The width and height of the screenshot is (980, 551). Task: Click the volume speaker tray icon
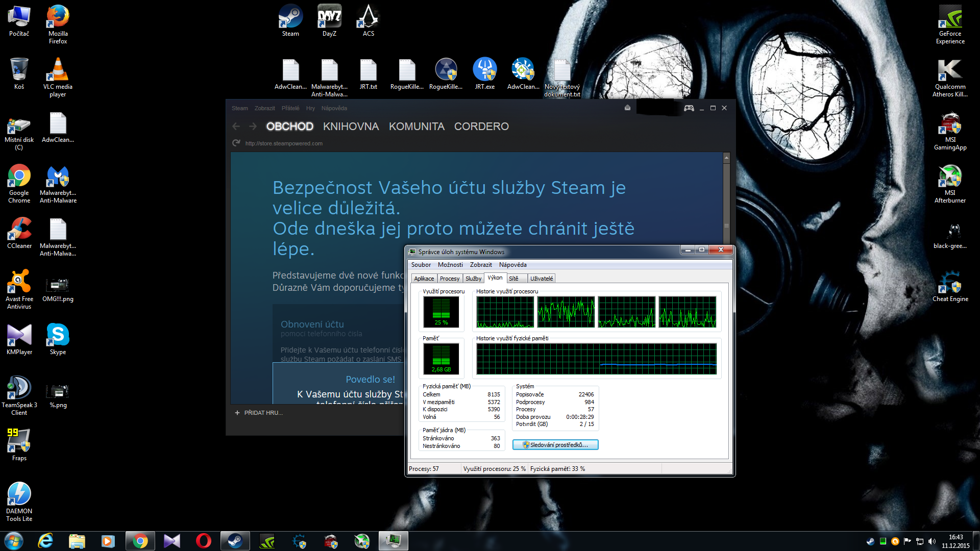932,541
